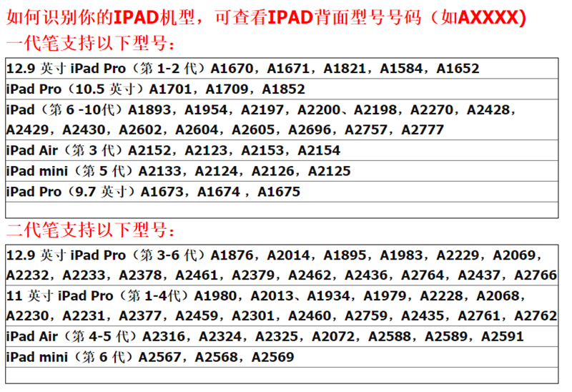Click model number A2568
The height and width of the screenshot is (392, 572).
pos(217,357)
